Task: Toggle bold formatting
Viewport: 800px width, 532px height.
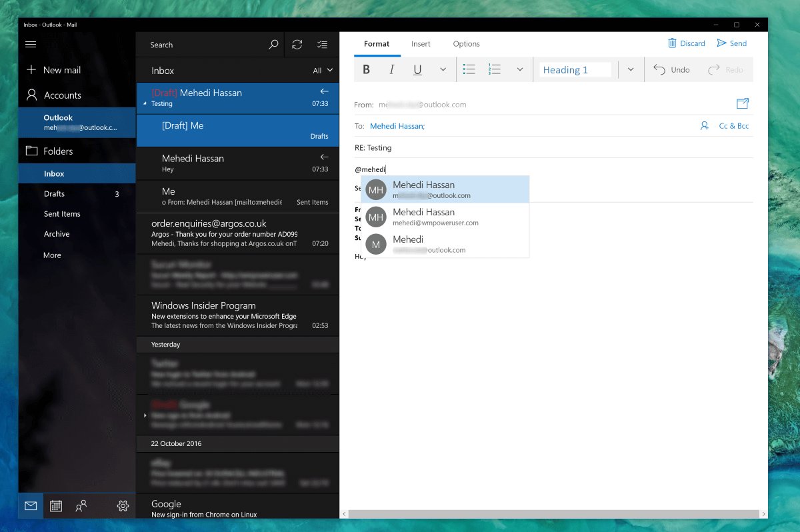Action: pos(366,69)
